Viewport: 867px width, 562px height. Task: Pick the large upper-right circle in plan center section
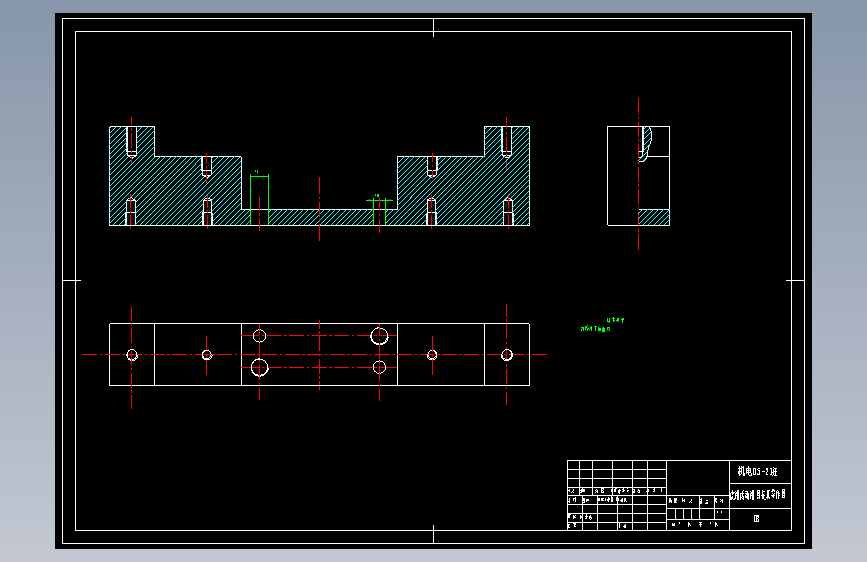[379, 336]
